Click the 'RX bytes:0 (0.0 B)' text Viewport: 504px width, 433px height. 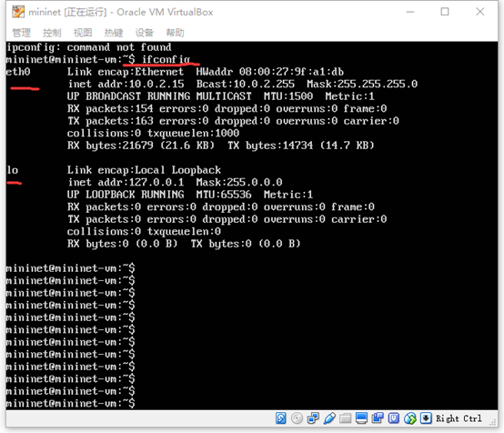[123, 244]
